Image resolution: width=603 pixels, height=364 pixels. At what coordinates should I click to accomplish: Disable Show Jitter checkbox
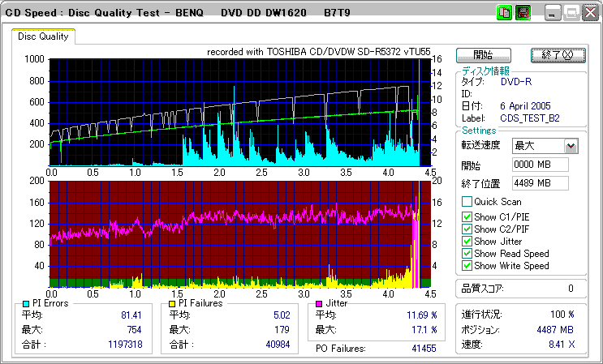pyautogui.click(x=467, y=241)
